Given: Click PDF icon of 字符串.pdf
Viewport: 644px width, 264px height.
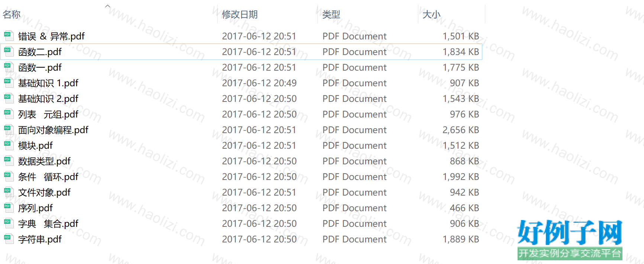Looking at the screenshot, I should (x=9, y=239).
